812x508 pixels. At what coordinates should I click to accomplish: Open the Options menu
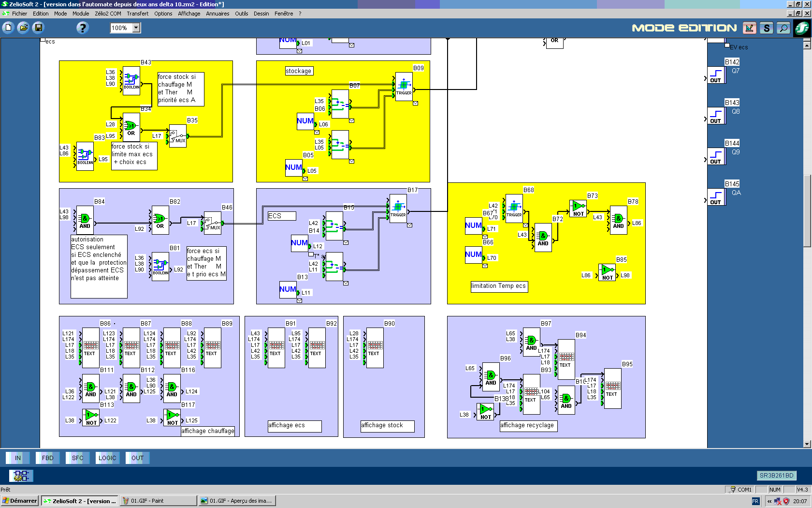(163, 14)
